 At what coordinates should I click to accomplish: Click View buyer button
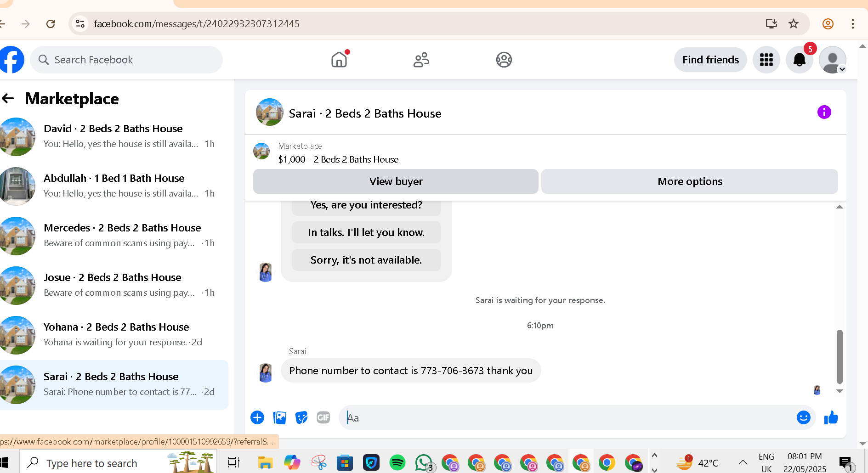pyautogui.click(x=396, y=181)
